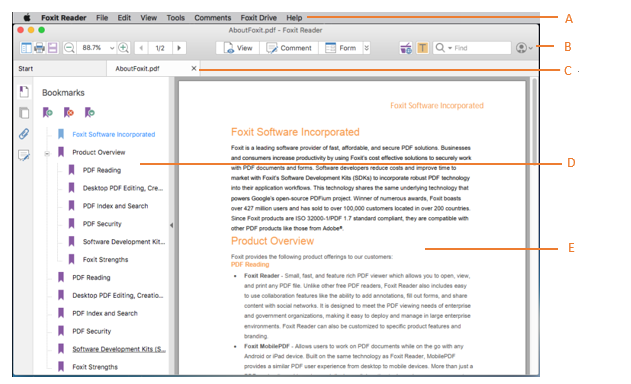Collapse the Product Overview bookmark tree
Viewport: 631px width, 384px height.
click(47, 153)
